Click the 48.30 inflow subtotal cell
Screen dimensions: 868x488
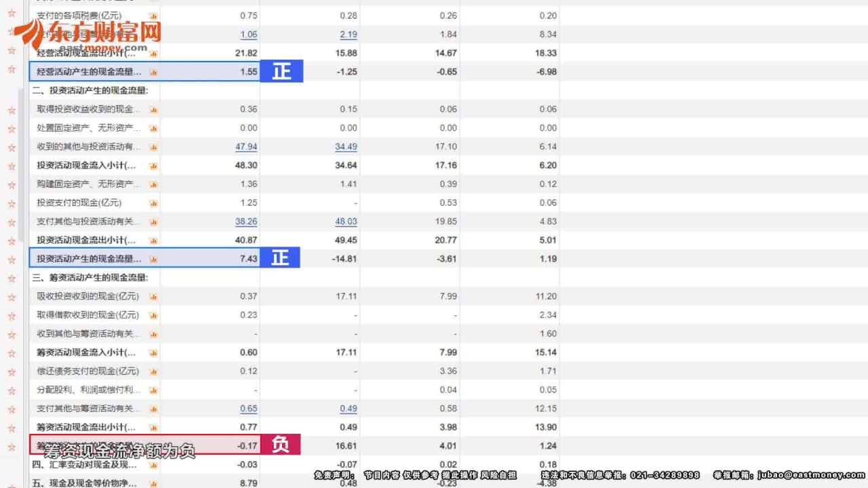pos(246,165)
